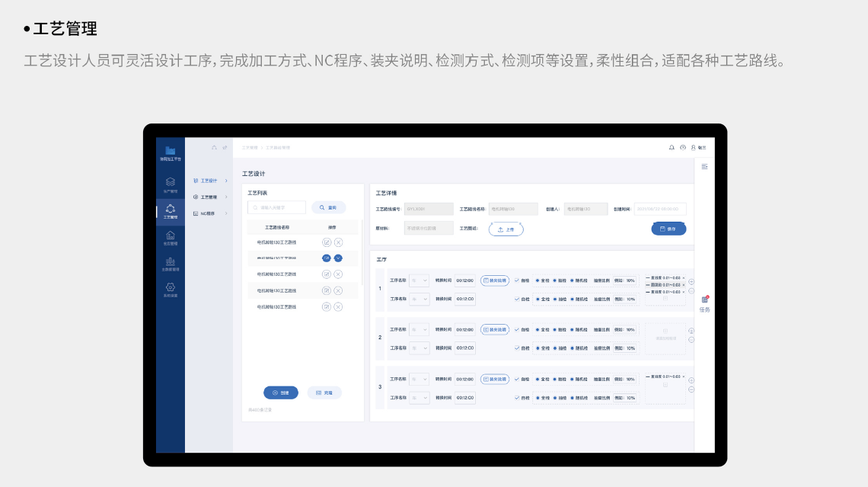Toggle the first 自检 checkbox in process 1

(x=516, y=280)
